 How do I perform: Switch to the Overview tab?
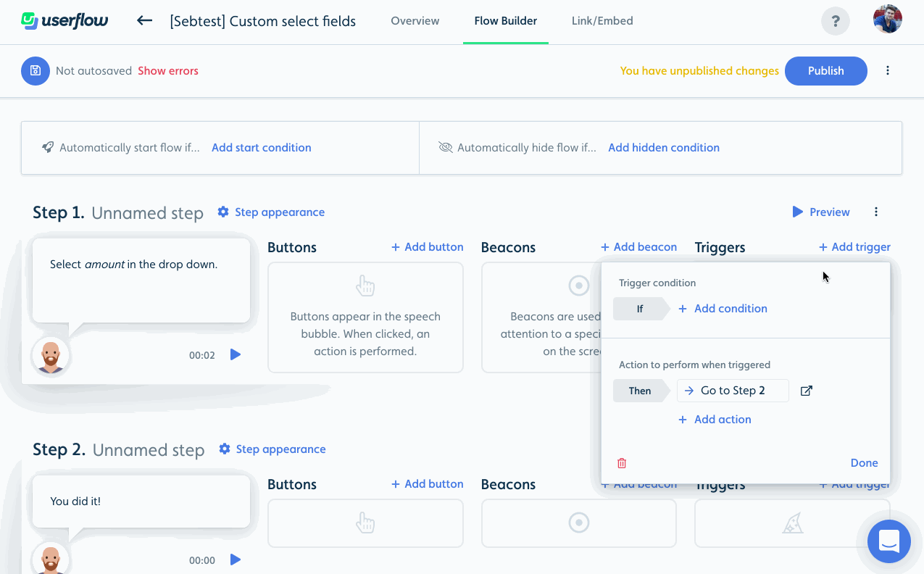[415, 21]
